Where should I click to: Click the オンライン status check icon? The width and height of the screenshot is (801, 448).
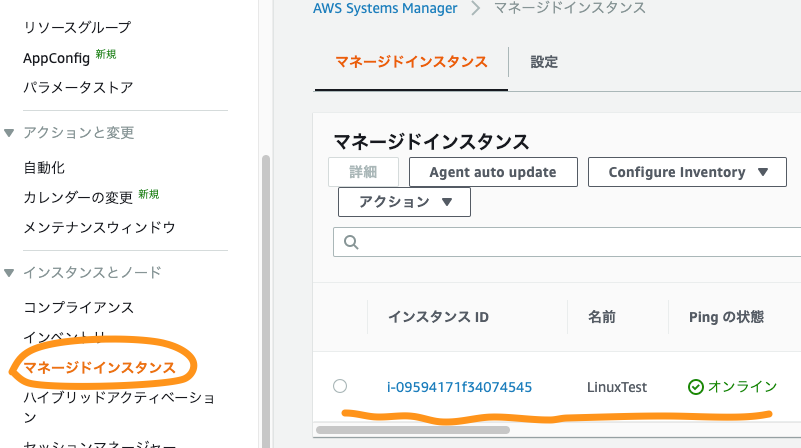(695, 387)
